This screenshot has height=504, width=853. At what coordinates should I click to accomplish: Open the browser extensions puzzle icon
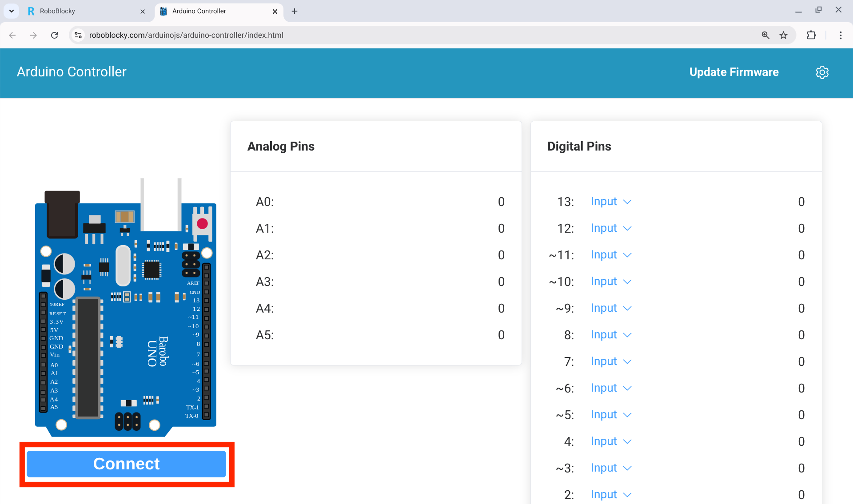coord(811,35)
